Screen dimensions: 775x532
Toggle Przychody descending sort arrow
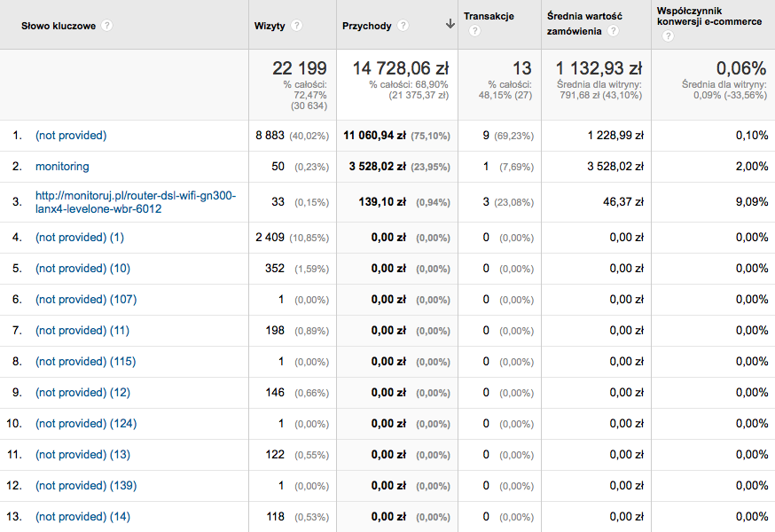(x=450, y=24)
